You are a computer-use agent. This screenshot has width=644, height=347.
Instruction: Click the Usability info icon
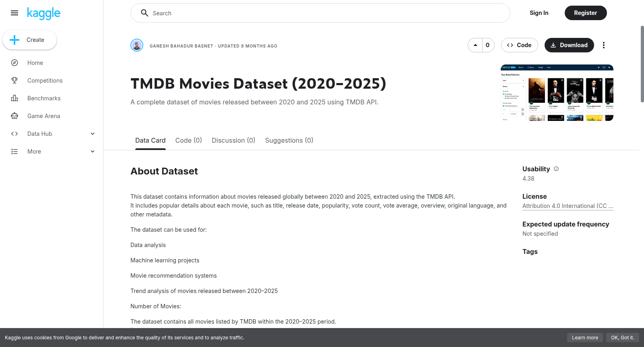556,169
